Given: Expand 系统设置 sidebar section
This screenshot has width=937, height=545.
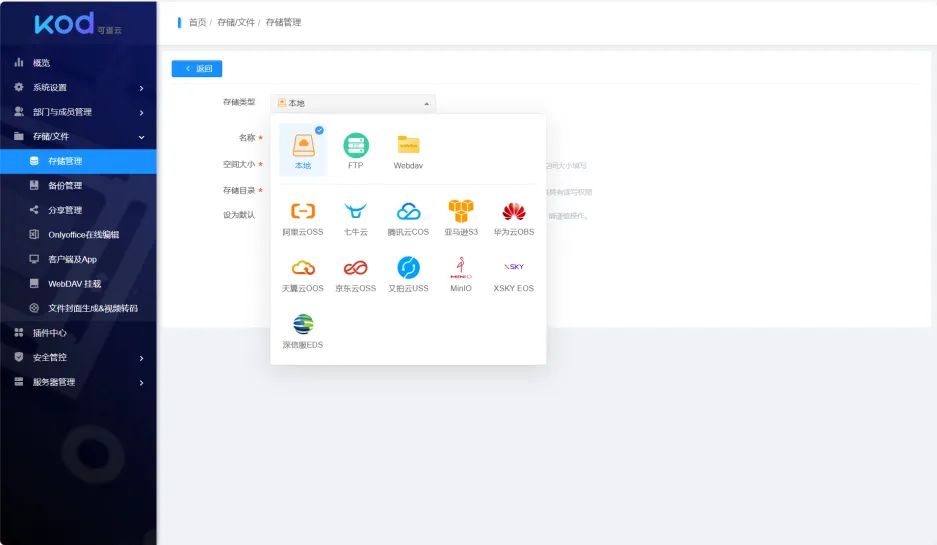Looking at the screenshot, I should 78,87.
